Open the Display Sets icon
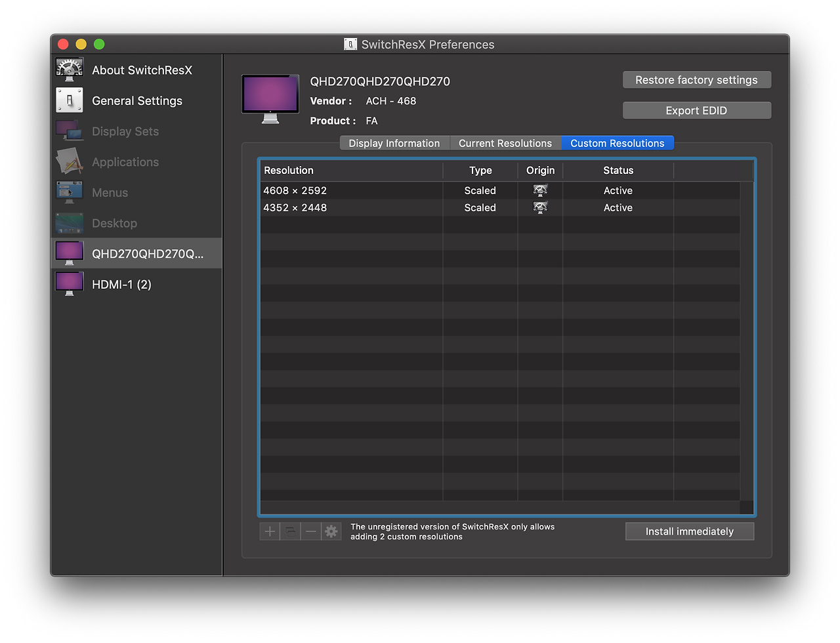This screenshot has width=840, height=643. 70,131
